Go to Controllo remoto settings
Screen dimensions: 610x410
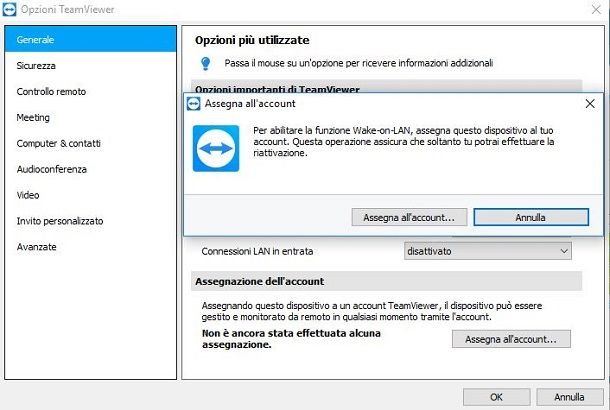coord(90,91)
